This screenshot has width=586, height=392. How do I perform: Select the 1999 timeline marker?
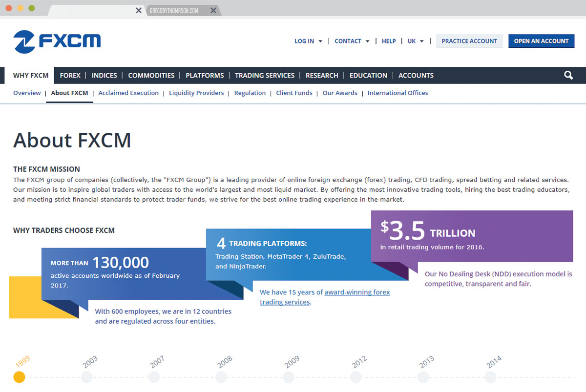[19, 377]
